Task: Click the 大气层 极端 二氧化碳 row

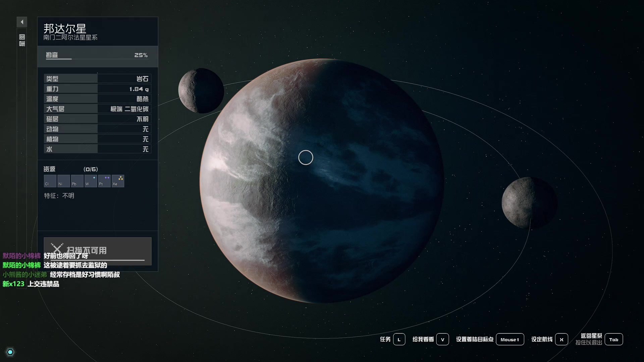Action: tap(98, 109)
